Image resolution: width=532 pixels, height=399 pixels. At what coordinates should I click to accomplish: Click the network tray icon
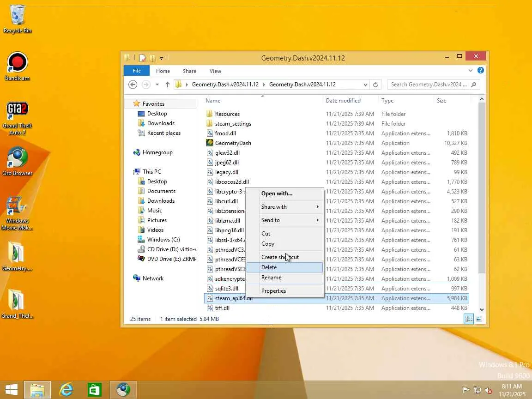tap(478, 390)
